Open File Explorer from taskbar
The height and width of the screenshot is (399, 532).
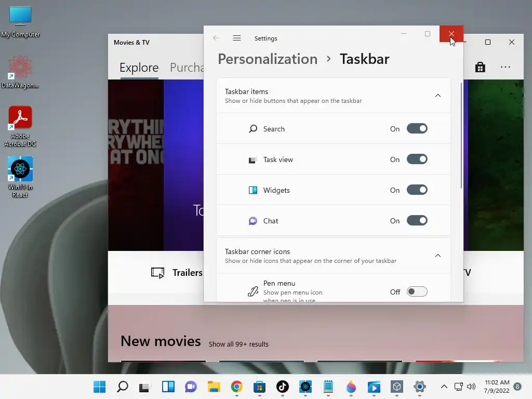click(x=214, y=387)
